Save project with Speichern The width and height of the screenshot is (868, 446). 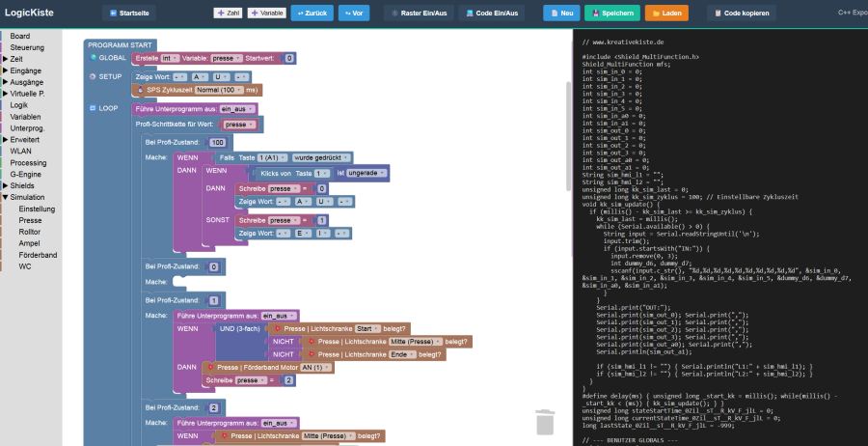(x=611, y=13)
